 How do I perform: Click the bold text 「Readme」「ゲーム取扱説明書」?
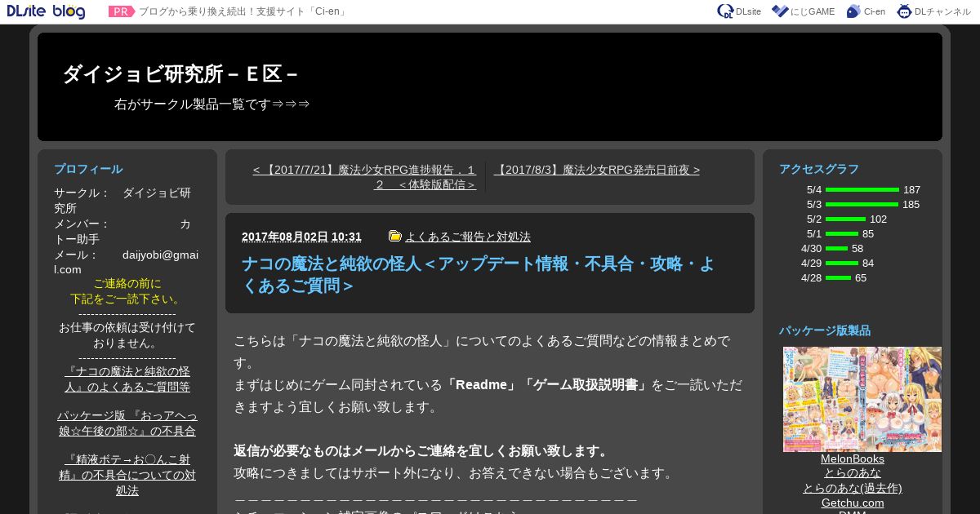click(546, 385)
